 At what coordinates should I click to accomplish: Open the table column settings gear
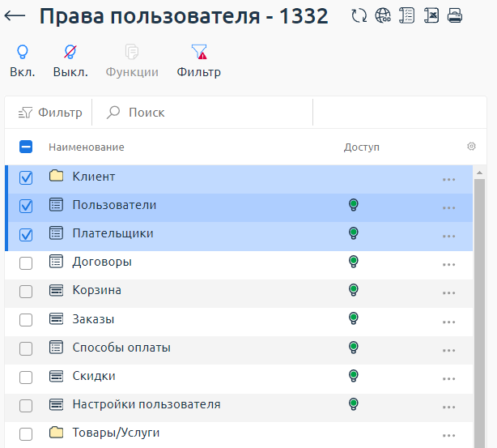471,147
